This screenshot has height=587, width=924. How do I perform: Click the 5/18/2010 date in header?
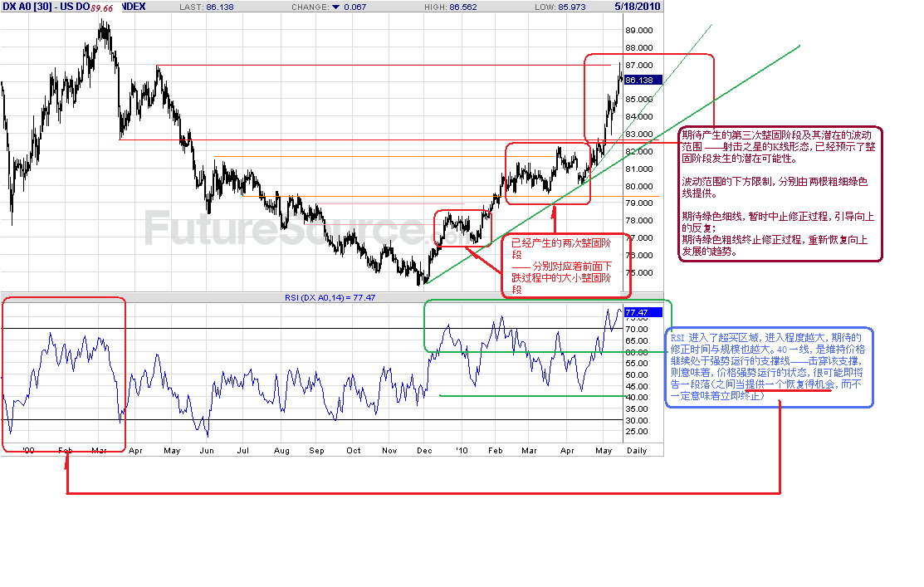pyautogui.click(x=637, y=7)
